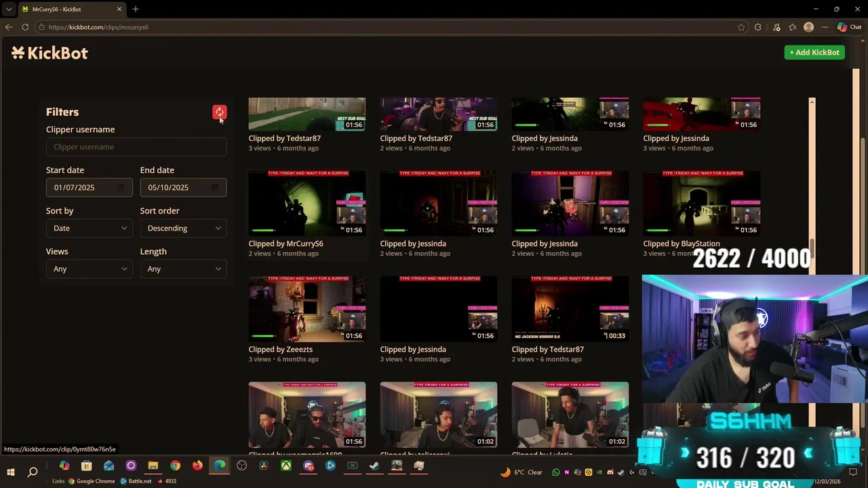The height and width of the screenshot is (488, 868).
Task: Open the Xbox app from the taskbar
Action: tap(287, 466)
